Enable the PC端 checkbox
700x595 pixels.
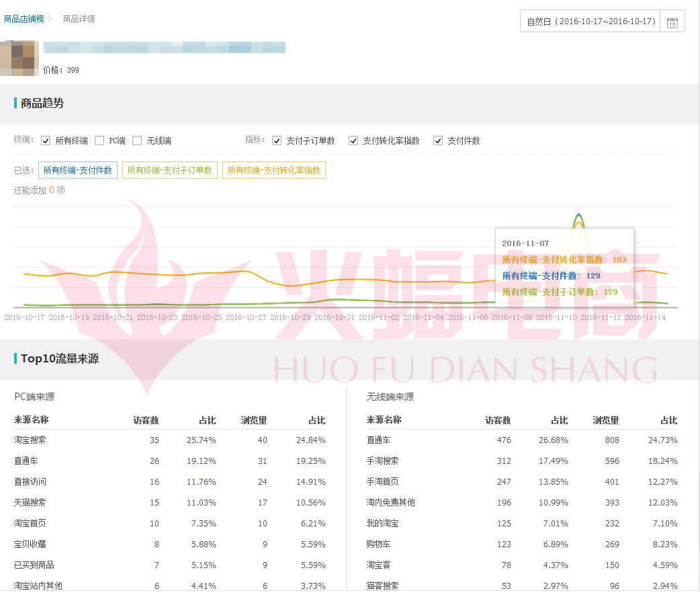click(99, 141)
